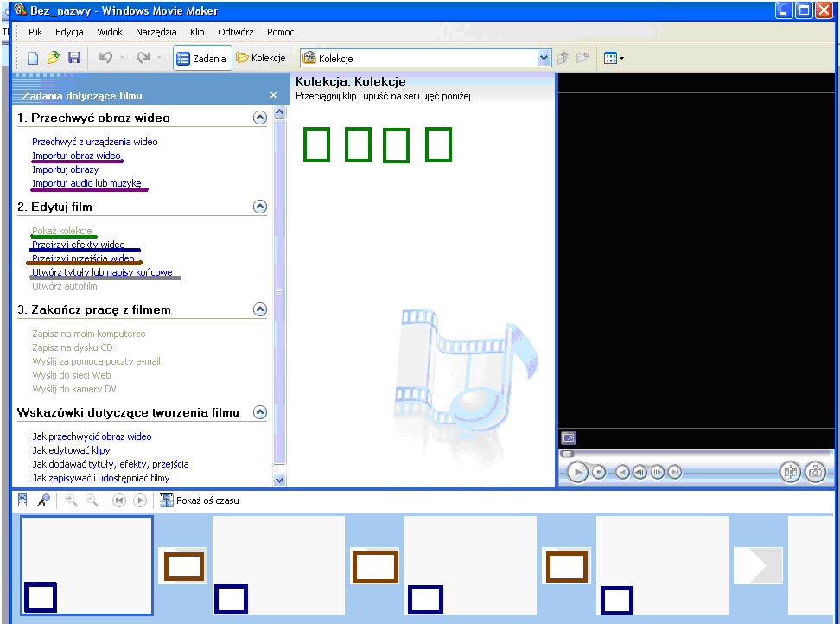Open the Narzędzia menu
Image resolution: width=840 pixels, height=624 pixels.
[156, 32]
